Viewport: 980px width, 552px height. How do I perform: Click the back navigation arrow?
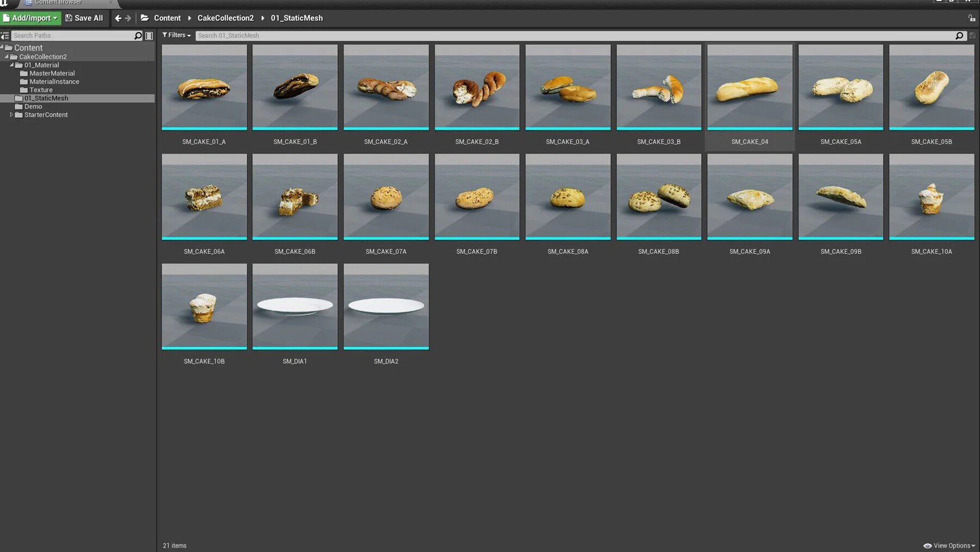click(x=118, y=18)
